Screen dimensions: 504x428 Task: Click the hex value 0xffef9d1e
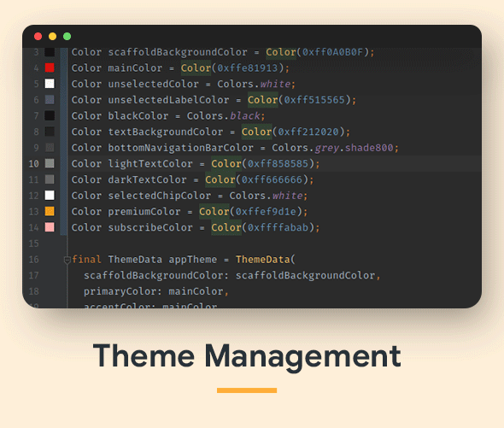click(x=266, y=212)
